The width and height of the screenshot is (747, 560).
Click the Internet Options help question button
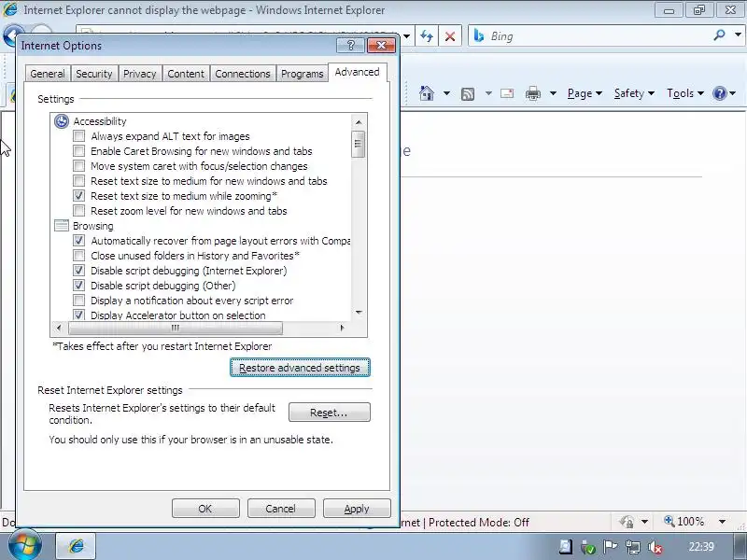coord(351,45)
